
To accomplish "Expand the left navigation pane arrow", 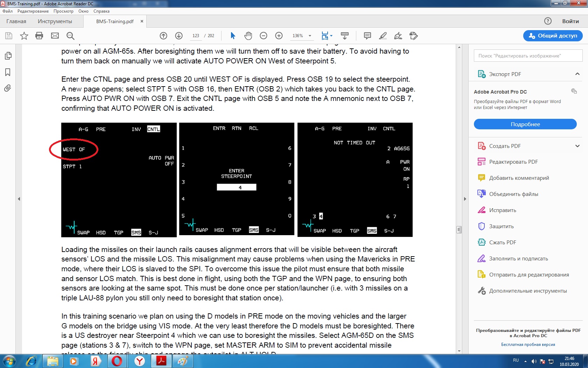I will coord(19,199).
